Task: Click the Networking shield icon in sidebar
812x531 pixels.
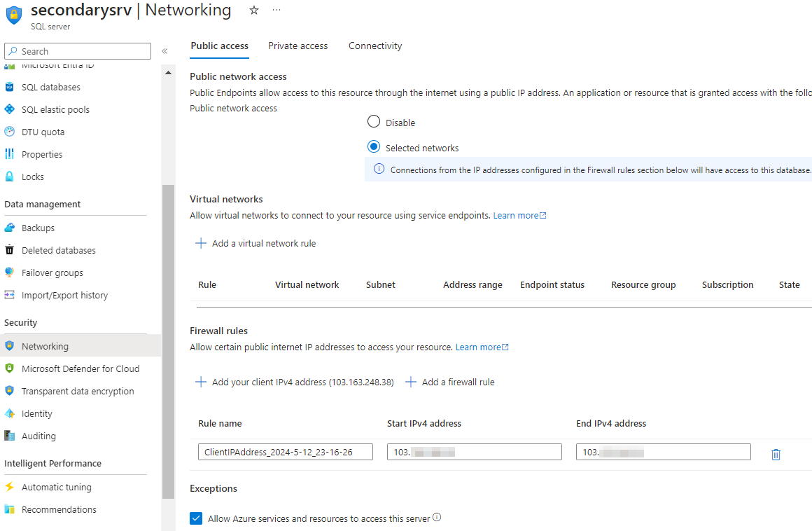Action: [x=9, y=345]
